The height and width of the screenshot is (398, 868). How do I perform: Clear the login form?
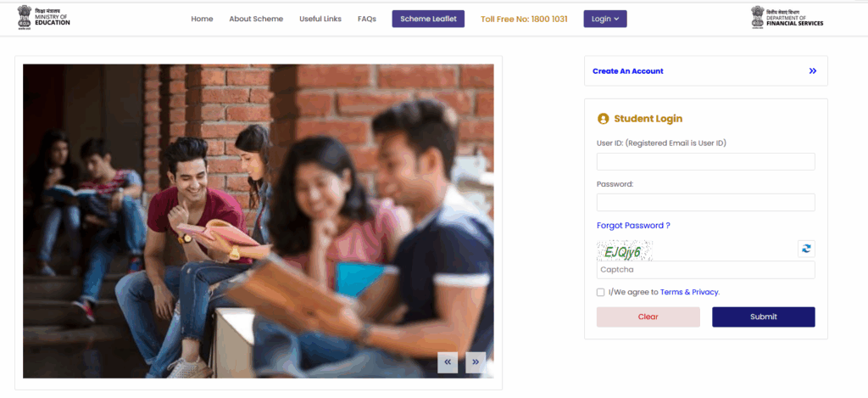(648, 317)
